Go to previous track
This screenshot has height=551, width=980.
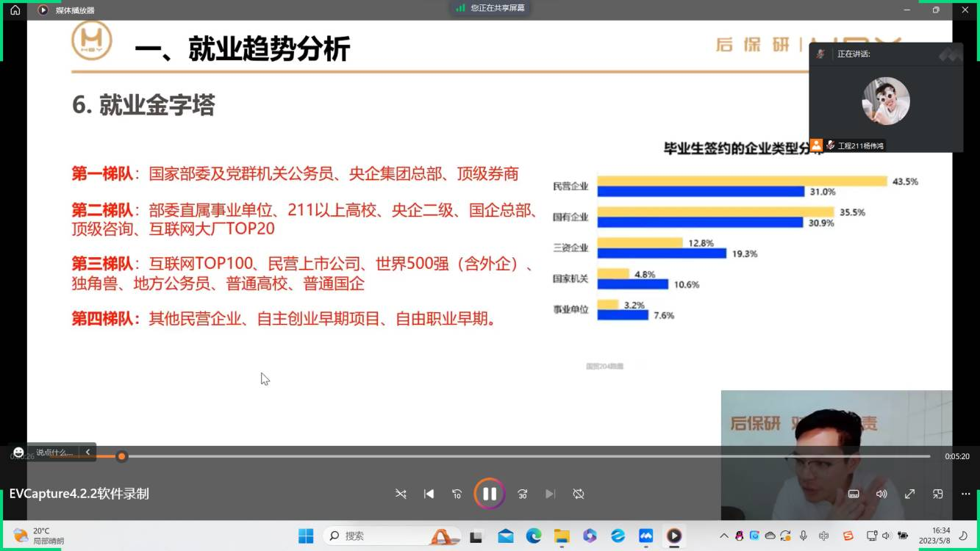point(429,494)
